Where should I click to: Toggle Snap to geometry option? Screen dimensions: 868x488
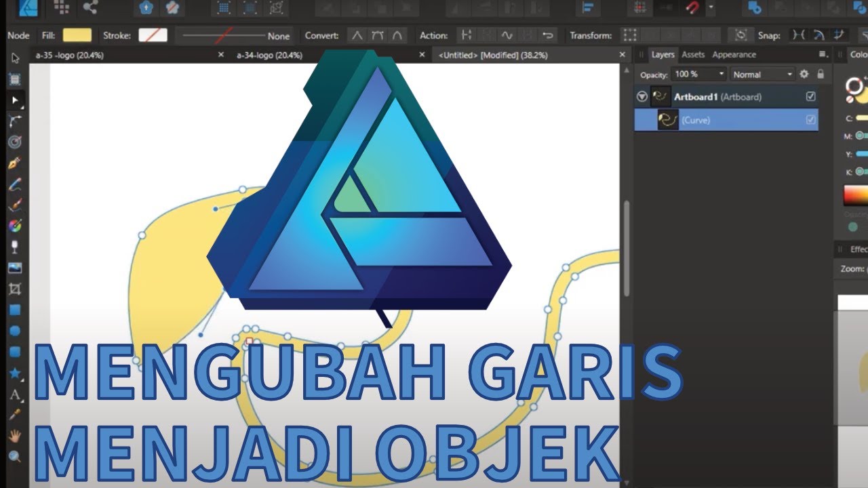(820, 35)
